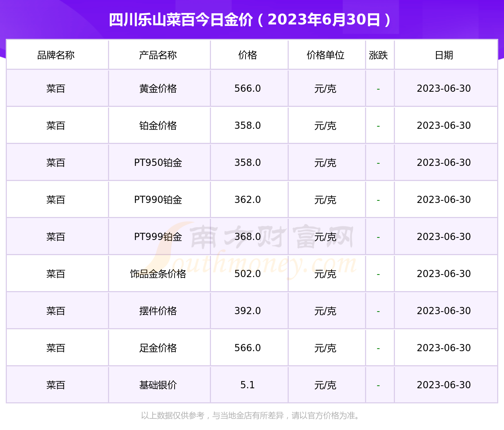Click price 358.0 in PT950铂金 row
Viewport: 504px width, 430px height.
(248, 163)
